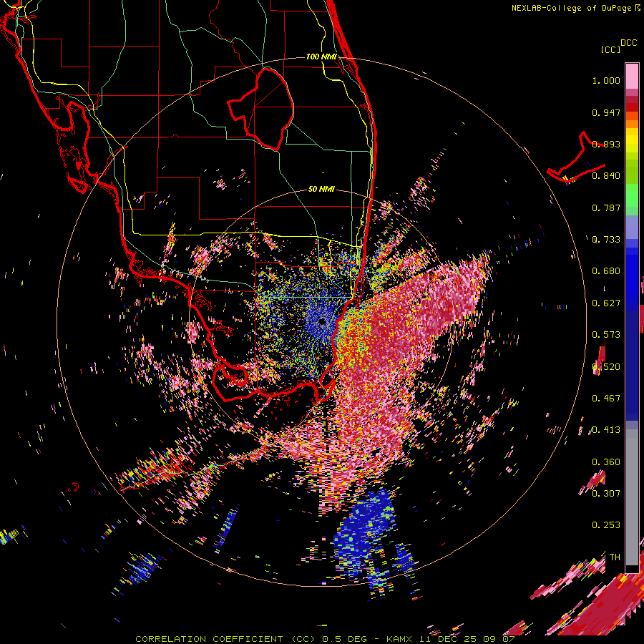This screenshot has width=644, height=644.
Task: Select the 0.253 scale value
Action: click(x=606, y=525)
